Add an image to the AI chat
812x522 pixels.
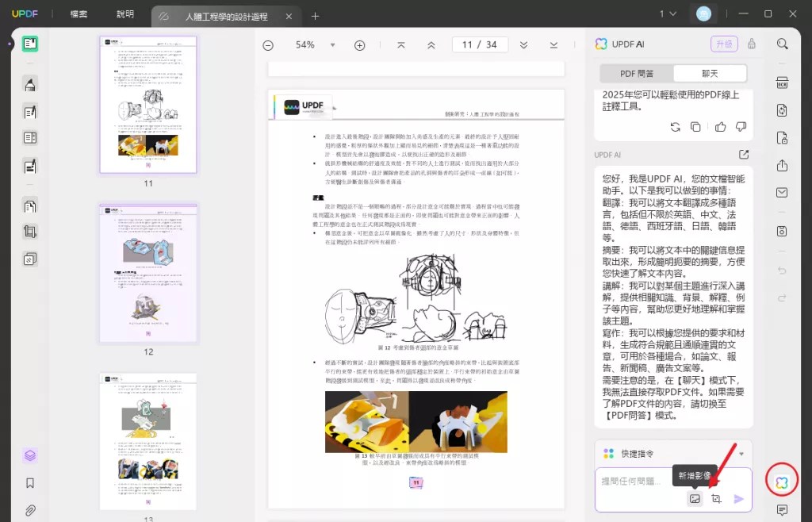695,499
